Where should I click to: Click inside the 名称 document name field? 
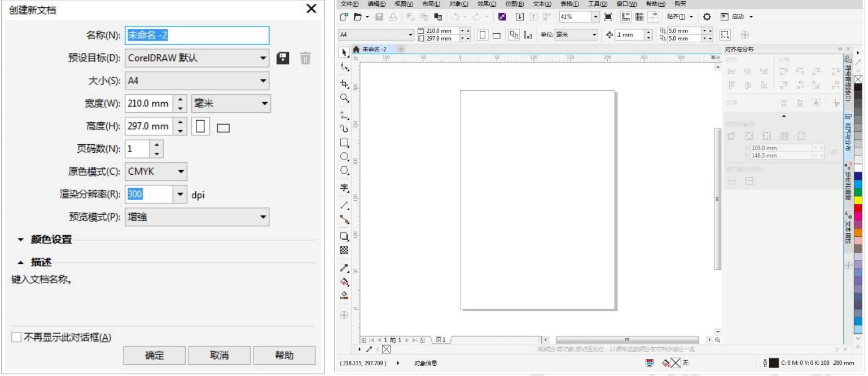coord(198,36)
